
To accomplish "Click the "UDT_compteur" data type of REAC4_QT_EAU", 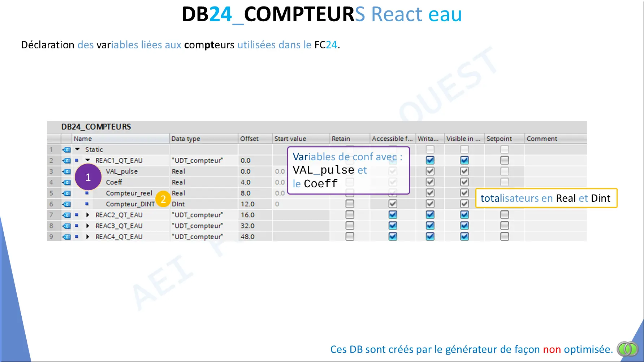I will (197, 237).
